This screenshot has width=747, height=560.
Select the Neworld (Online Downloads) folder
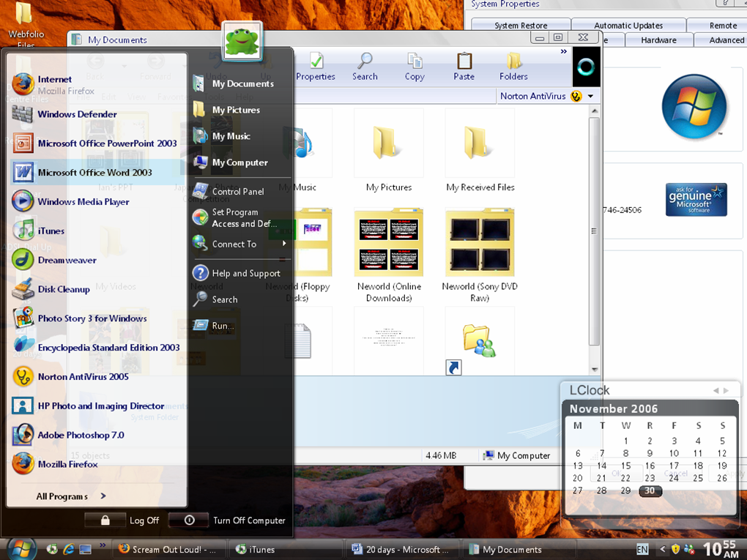(x=389, y=256)
